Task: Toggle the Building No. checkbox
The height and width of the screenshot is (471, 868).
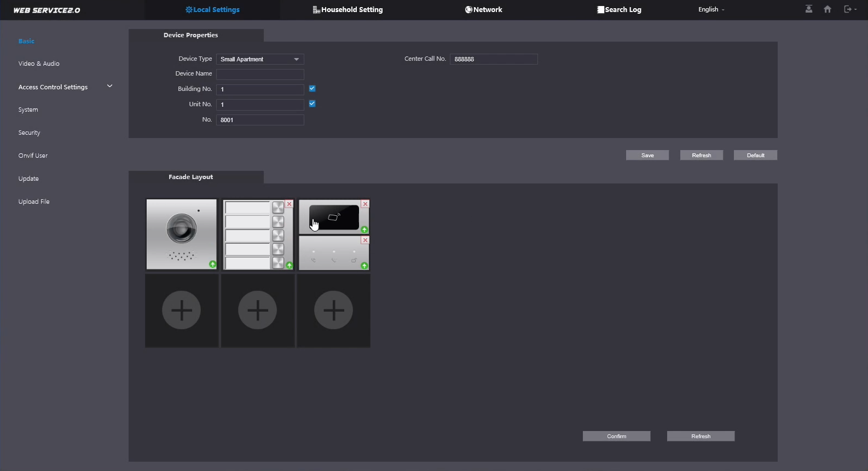Action: [x=312, y=89]
